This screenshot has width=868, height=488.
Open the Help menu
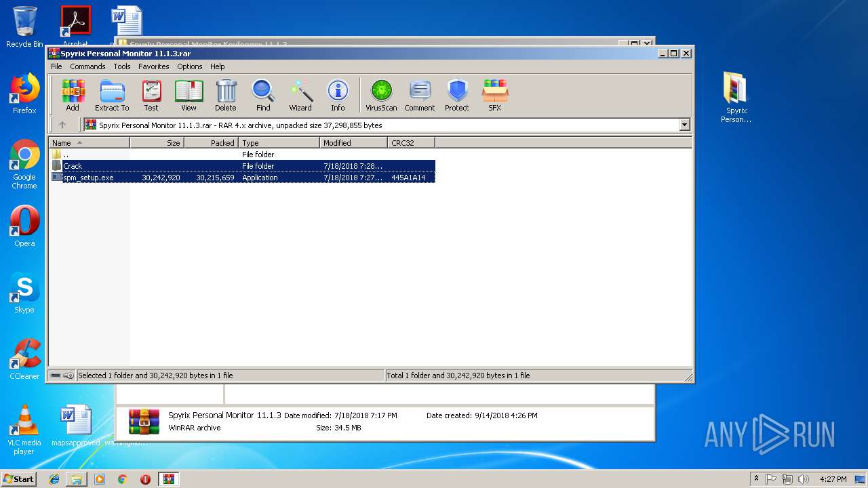pos(217,66)
